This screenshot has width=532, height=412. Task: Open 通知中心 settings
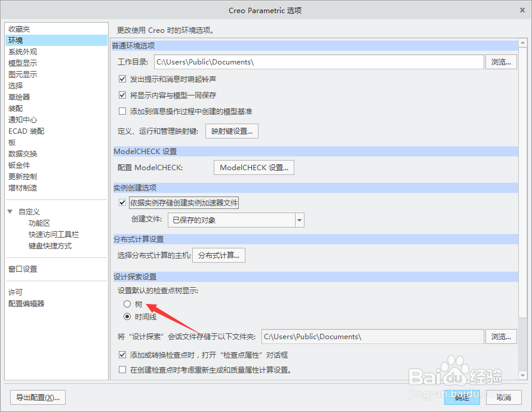click(x=23, y=120)
